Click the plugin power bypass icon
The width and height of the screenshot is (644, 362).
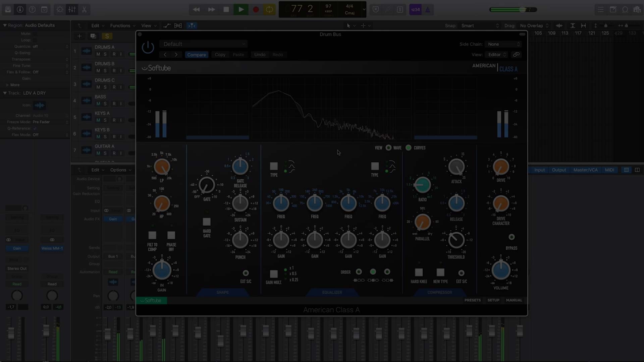148,47
